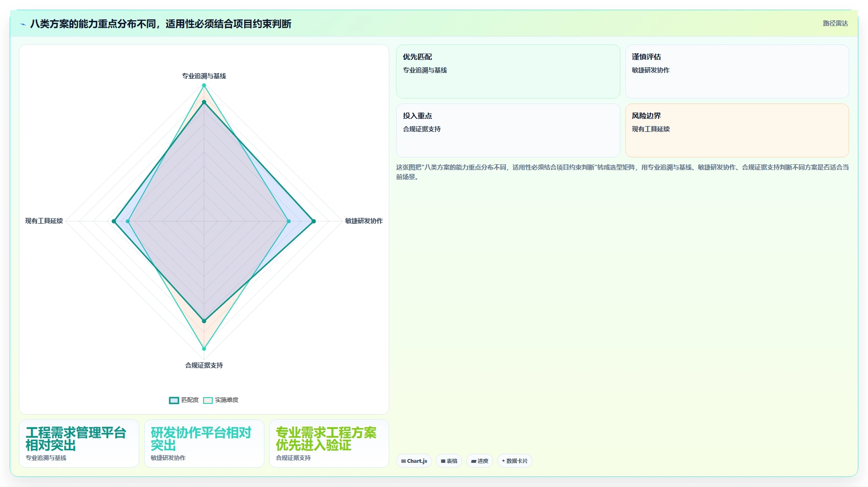Click the 数据卡片 tag chip
The width and height of the screenshot is (868, 487).
(x=515, y=461)
